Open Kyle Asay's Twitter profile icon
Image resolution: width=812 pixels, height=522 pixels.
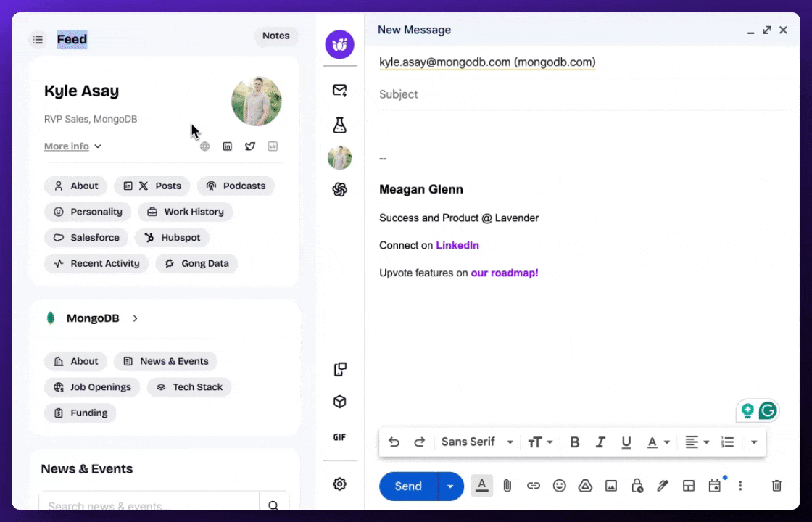[250, 146]
